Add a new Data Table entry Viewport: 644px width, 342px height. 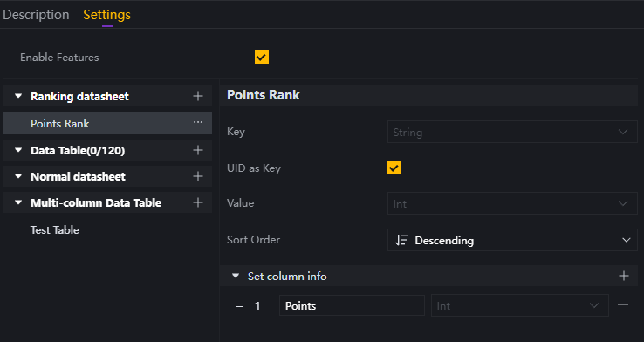point(198,150)
